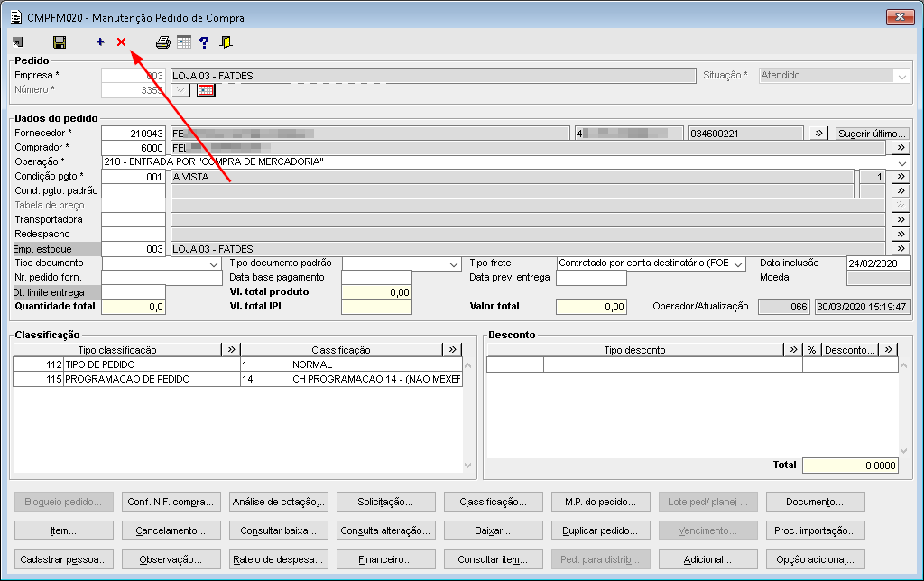Exit using the yellow door icon
The height and width of the screenshot is (581, 924).
pos(226,42)
